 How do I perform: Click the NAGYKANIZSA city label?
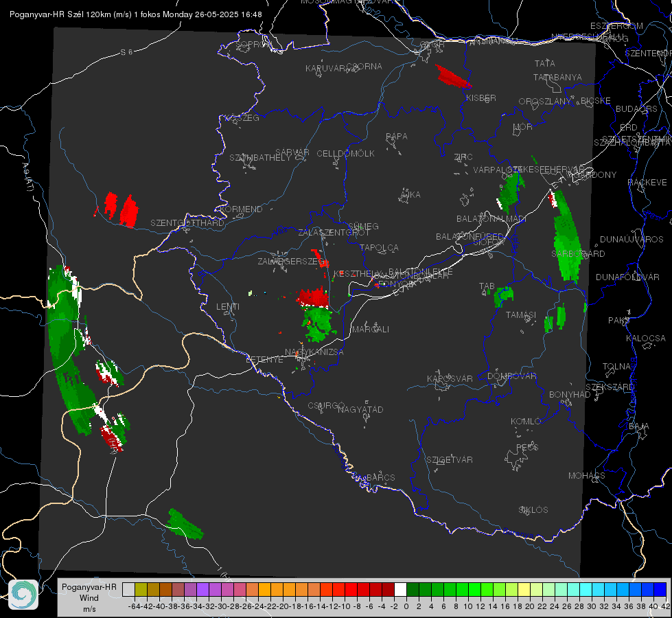(x=314, y=352)
